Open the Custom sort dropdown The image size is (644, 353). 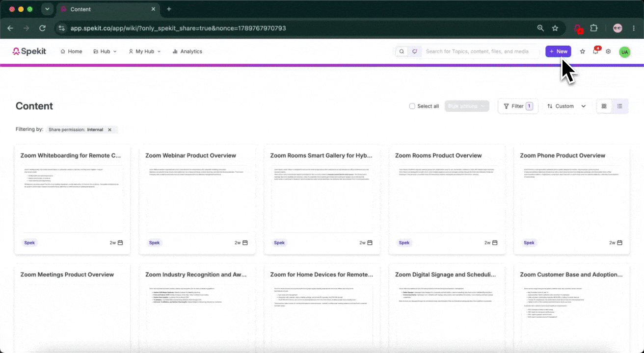(567, 106)
